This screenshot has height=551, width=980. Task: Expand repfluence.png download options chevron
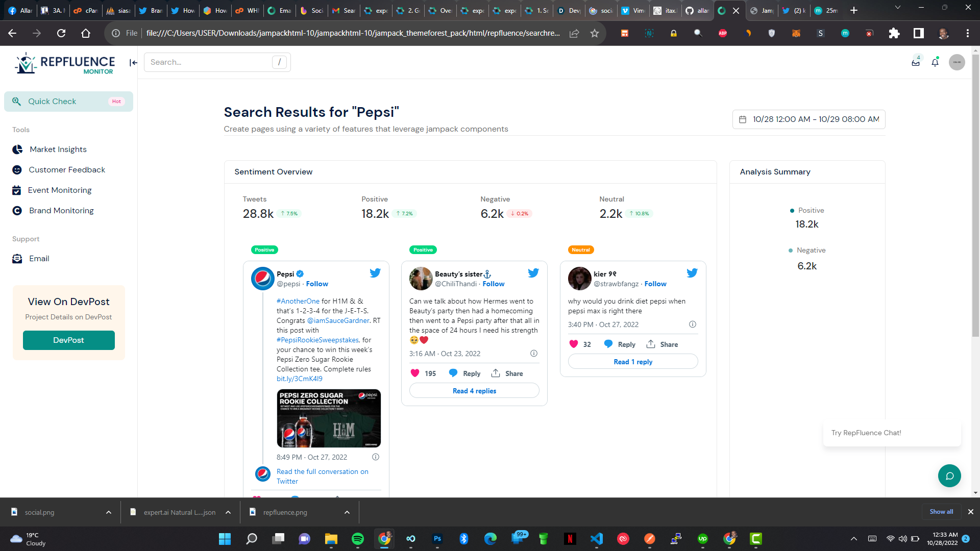click(x=347, y=512)
